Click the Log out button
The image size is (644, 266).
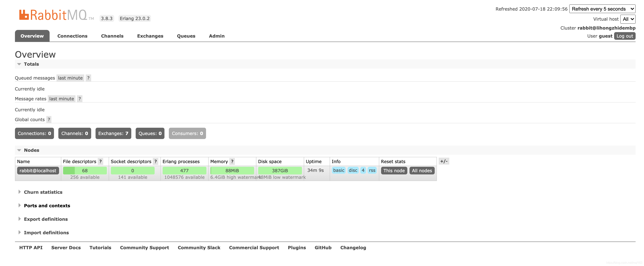[x=624, y=36]
